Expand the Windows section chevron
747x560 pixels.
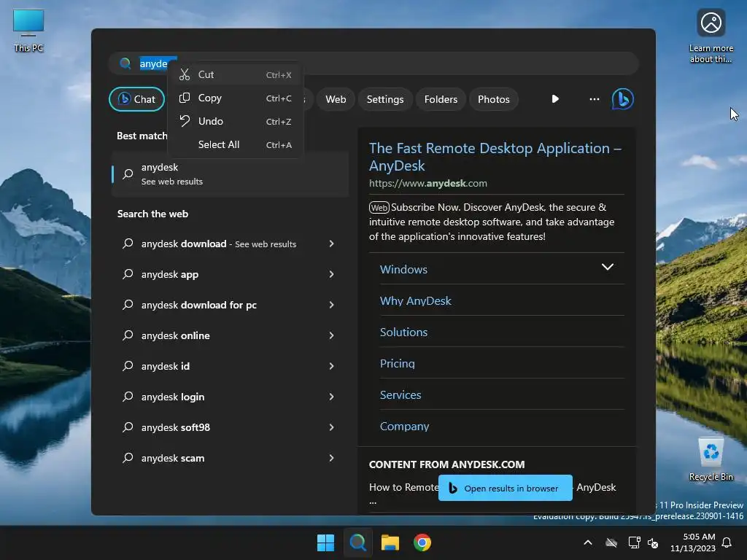coord(608,267)
